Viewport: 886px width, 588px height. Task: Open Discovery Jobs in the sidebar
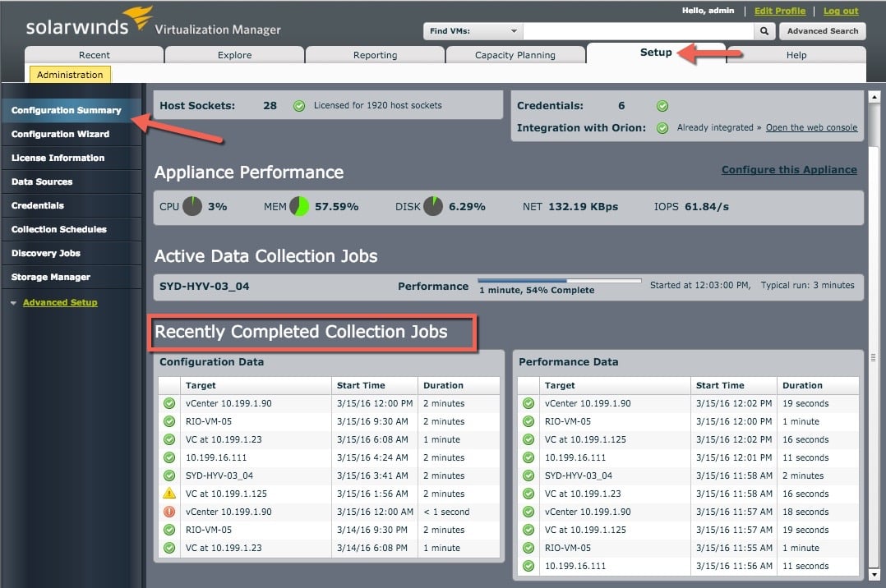pyautogui.click(x=71, y=253)
